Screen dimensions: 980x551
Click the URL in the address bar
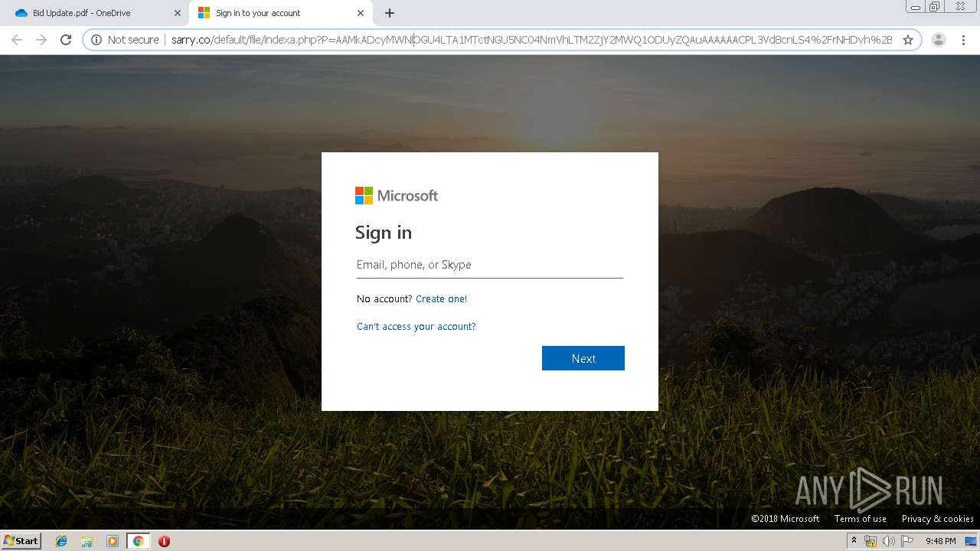pos(531,40)
